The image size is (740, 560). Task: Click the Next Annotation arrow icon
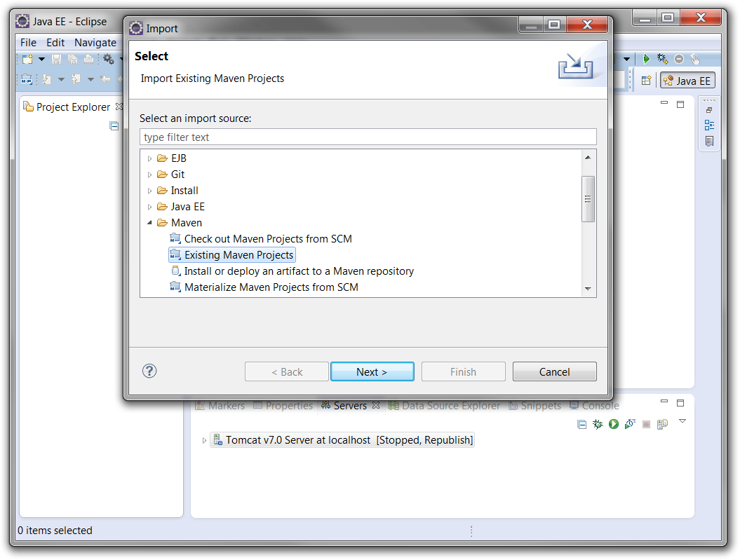pos(47,79)
